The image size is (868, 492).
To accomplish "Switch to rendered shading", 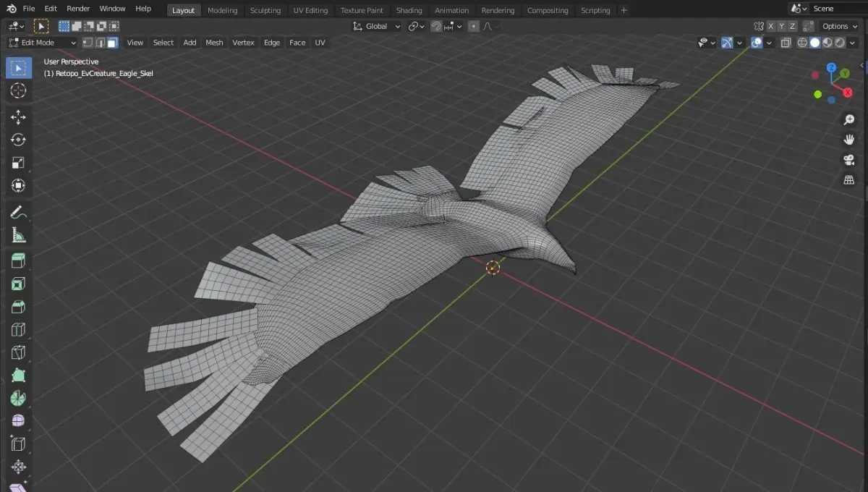I will pos(840,43).
